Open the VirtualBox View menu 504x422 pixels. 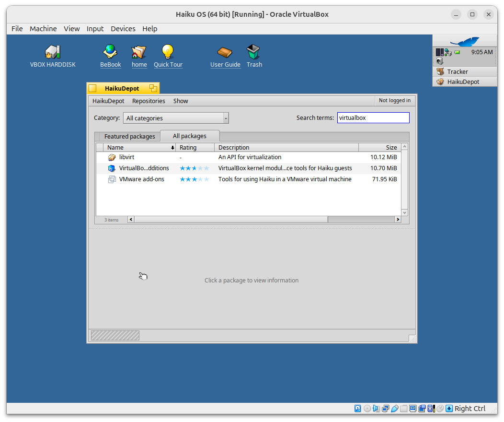72,29
